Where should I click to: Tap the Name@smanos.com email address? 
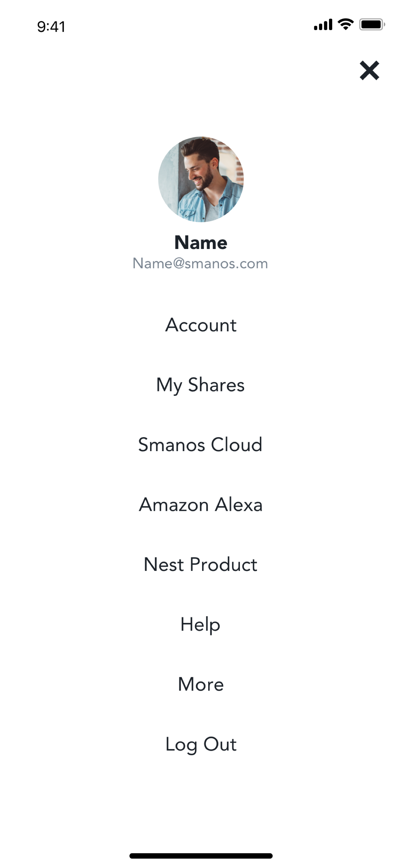(200, 263)
